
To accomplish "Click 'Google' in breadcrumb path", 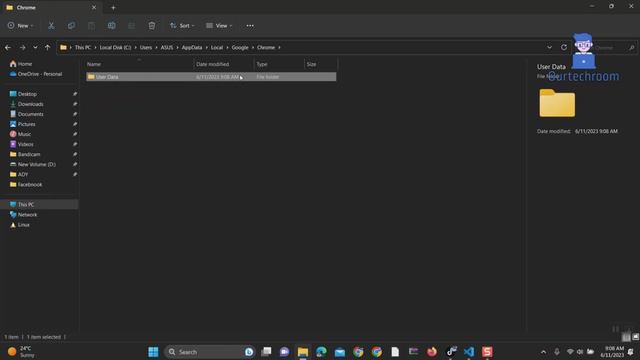I will click(x=240, y=47).
